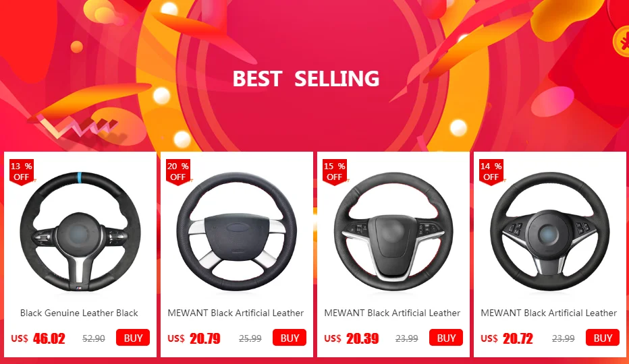Open MEWANT title above US$ 20.72 price
629x364 pixels.
[x=549, y=313]
